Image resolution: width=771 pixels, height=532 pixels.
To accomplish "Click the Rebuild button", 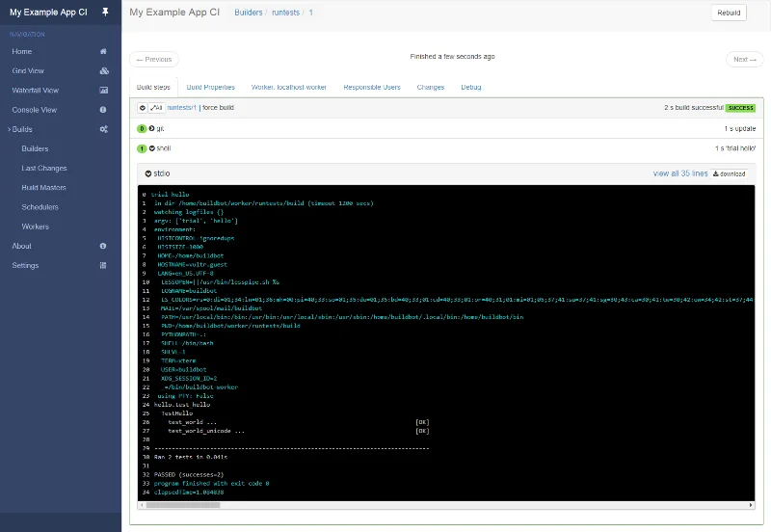I will coord(729,13).
